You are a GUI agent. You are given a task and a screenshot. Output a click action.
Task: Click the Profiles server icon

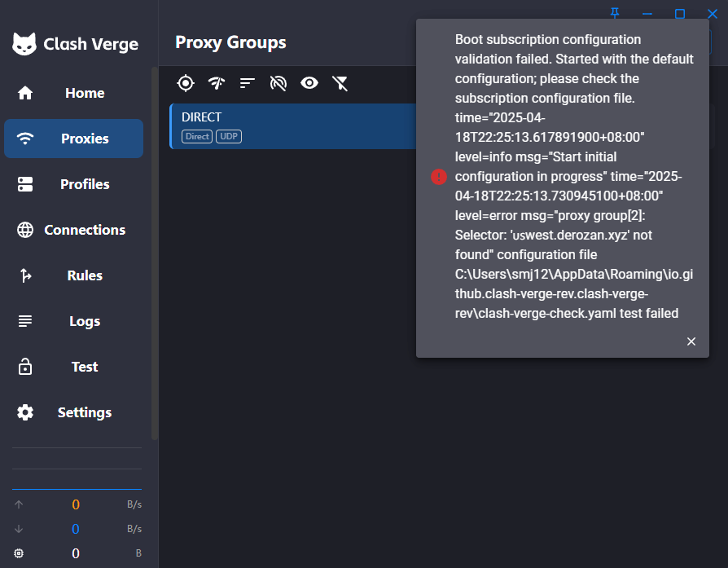click(25, 184)
